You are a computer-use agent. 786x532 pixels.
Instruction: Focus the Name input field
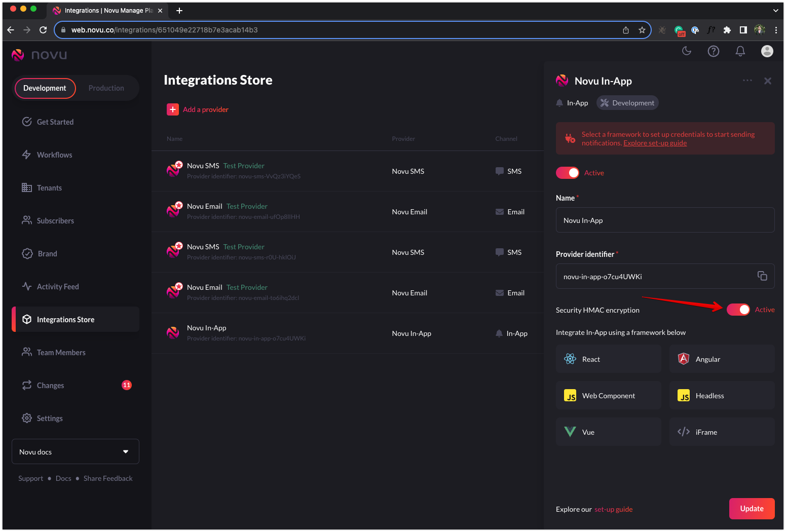point(665,220)
